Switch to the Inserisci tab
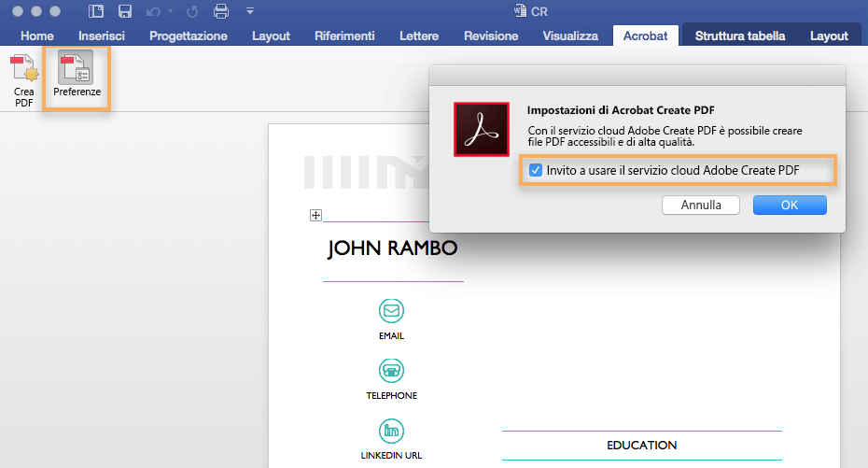This screenshot has height=468, width=868. [x=102, y=36]
